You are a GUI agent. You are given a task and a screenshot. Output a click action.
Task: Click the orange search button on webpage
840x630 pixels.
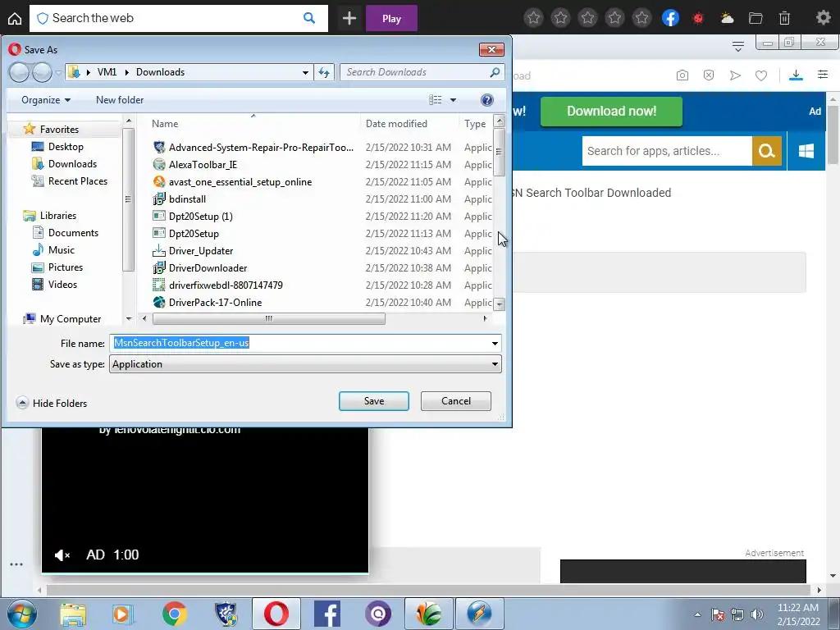(x=767, y=151)
